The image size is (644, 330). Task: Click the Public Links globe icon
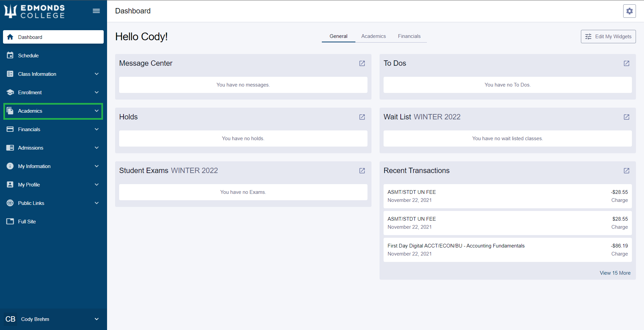(x=10, y=203)
